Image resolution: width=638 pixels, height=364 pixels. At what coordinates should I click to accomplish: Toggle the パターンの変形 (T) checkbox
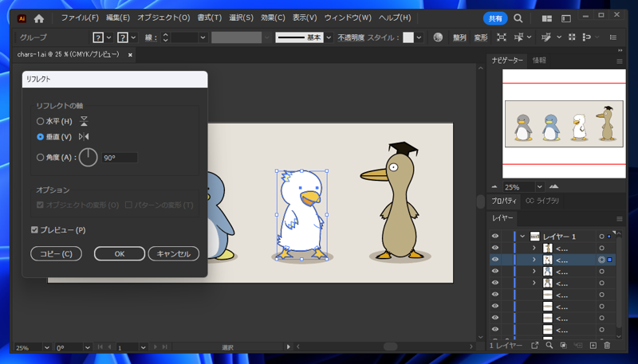[128, 205]
